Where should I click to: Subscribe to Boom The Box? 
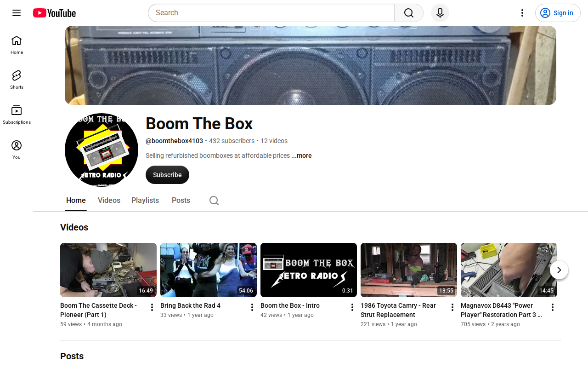(167, 175)
